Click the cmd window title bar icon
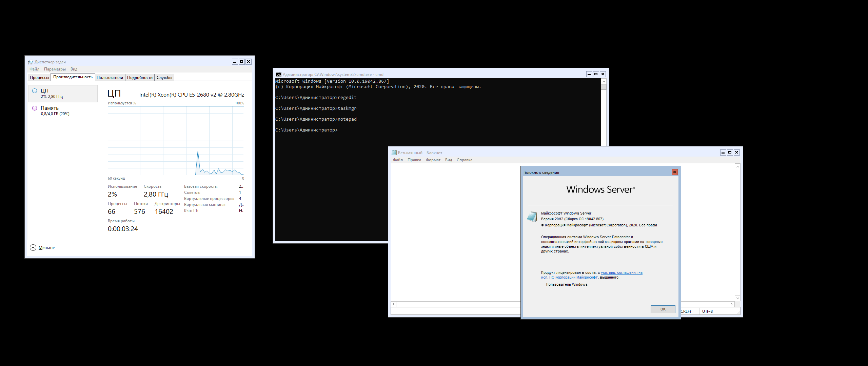Viewport: 868px width, 366px height. 278,75
